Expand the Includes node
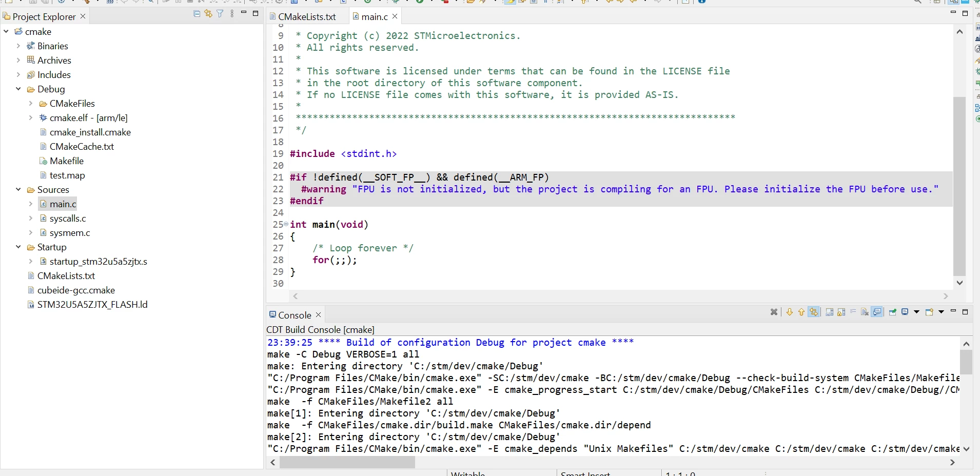 (x=18, y=74)
